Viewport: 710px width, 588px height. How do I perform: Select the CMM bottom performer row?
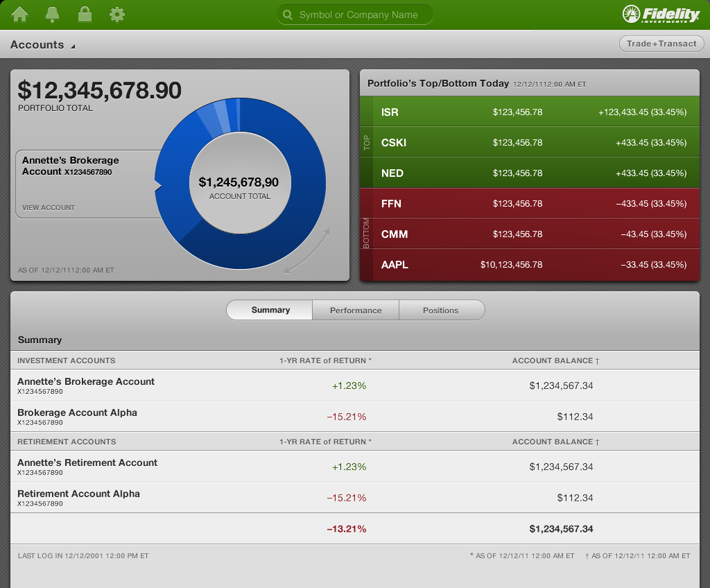coord(530,234)
